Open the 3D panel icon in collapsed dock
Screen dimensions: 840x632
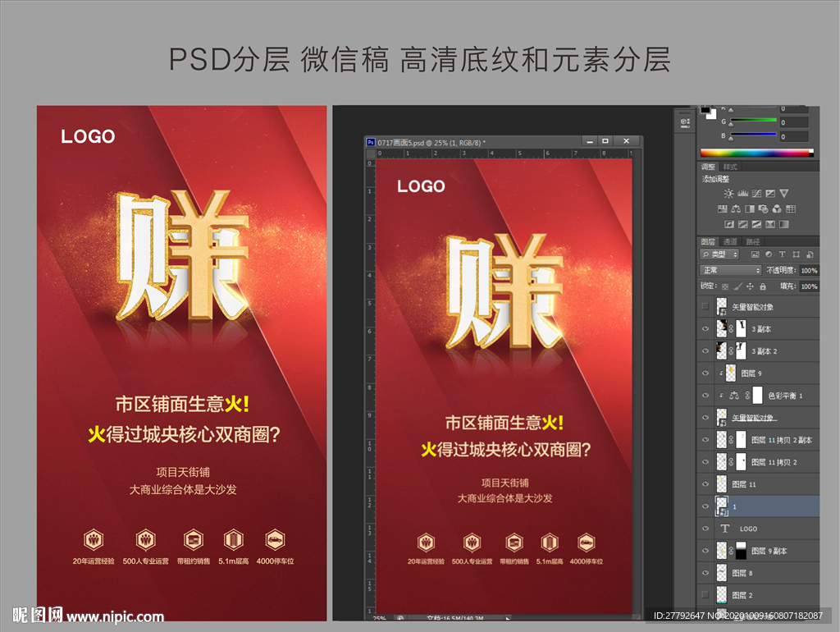pyautogui.click(x=685, y=123)
